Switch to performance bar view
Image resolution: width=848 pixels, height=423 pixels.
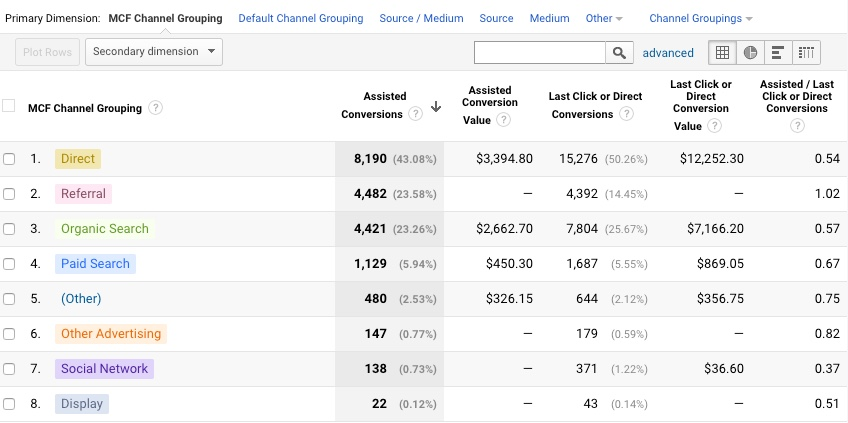(x=778, y=53)
